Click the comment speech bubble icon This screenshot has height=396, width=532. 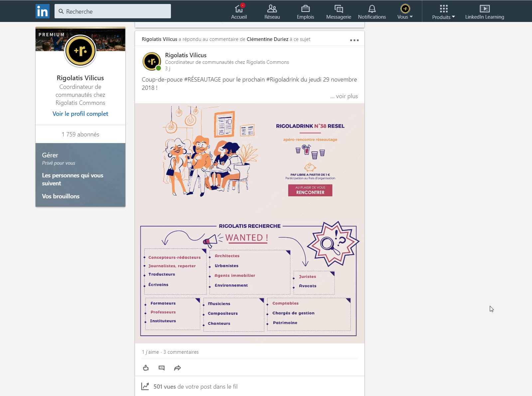point(162,368)
